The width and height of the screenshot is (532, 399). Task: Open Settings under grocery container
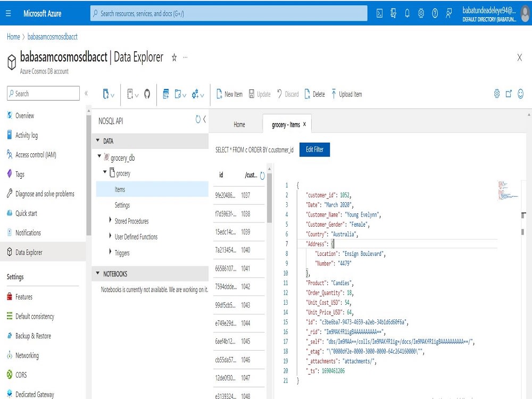[122, 205]
